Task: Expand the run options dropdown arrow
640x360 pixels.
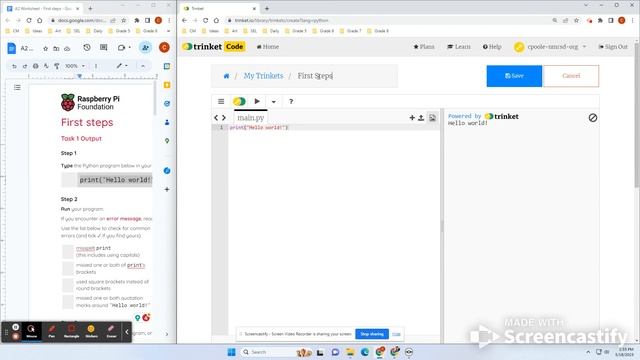Action: pyautogui.click(x=273, y=102)
